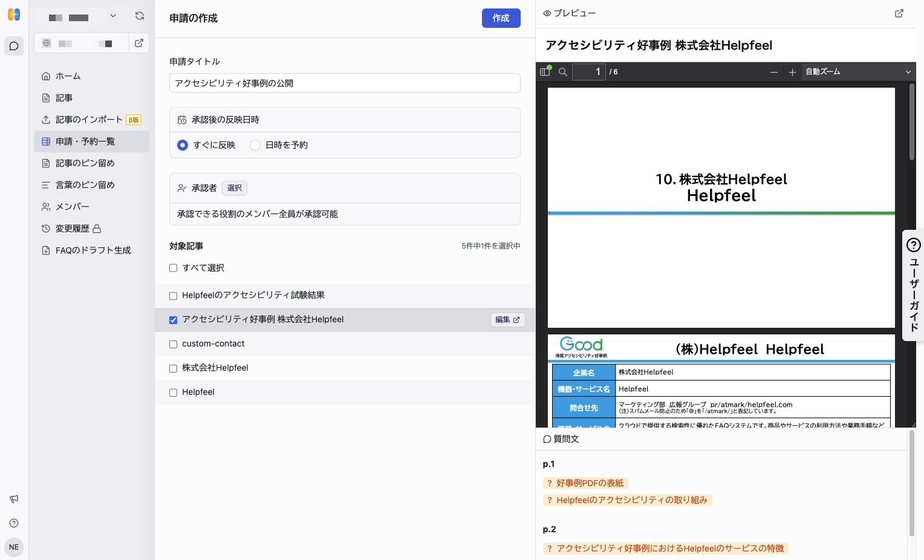The width and height of the screenshot is (924, 560).
Task: Click the NE user avatar
Action: pyautogui.click(x=14, y=547)
